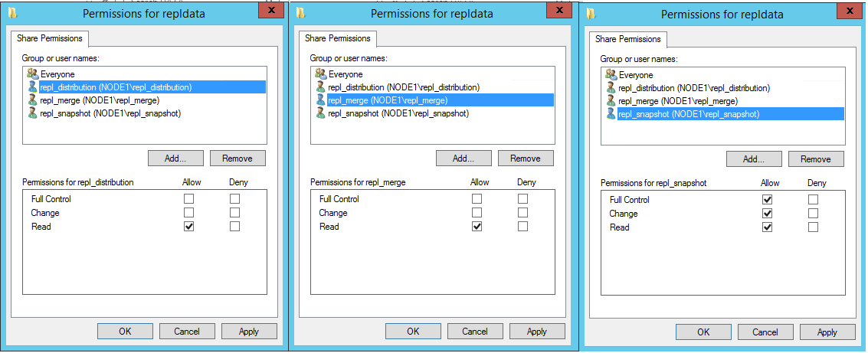Enable Allow Change for repl_merge

click(x=477, y=213)
